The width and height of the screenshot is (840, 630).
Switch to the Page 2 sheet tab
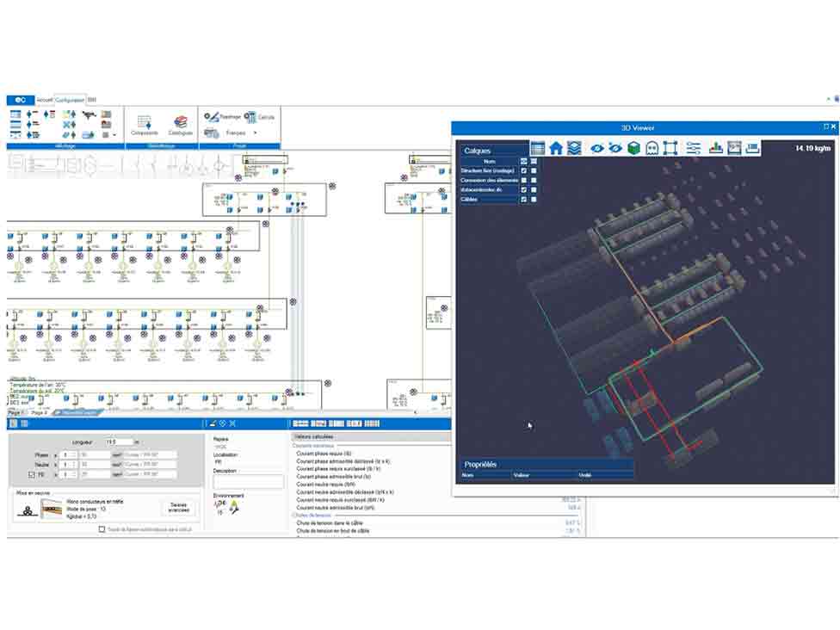39,413
